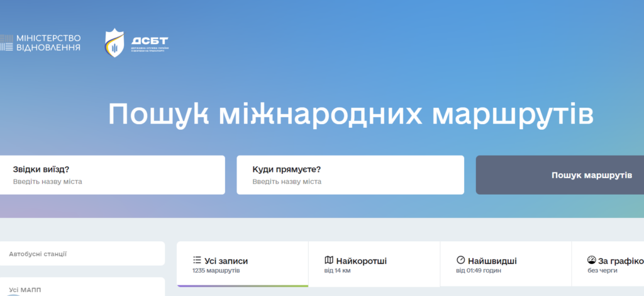This screenshot has height=296, width=644.
Task: Open the ДСБТ wordmark link
Action: tap(150, 43)
